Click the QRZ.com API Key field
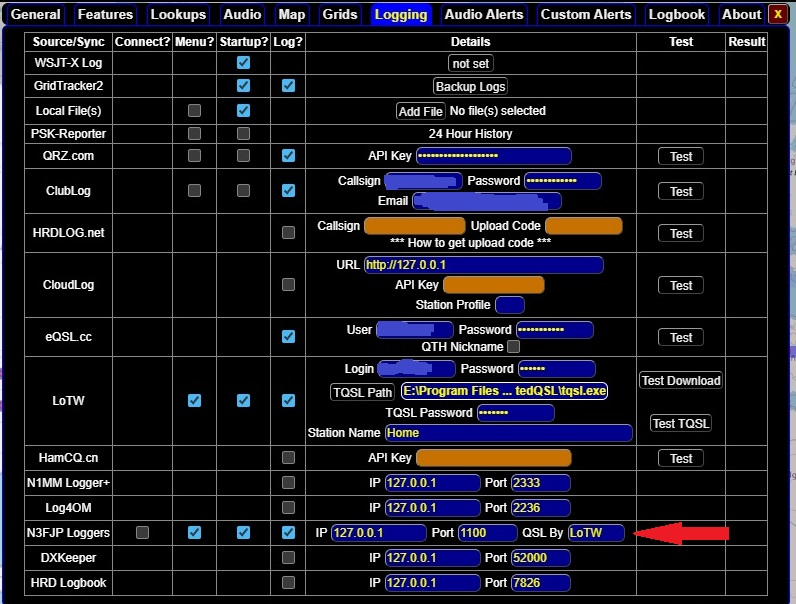796x604 pixels. [x=493, y=156]
